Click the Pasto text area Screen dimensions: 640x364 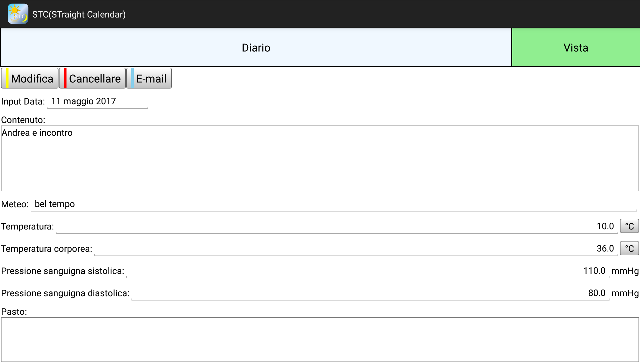point(320,339)
